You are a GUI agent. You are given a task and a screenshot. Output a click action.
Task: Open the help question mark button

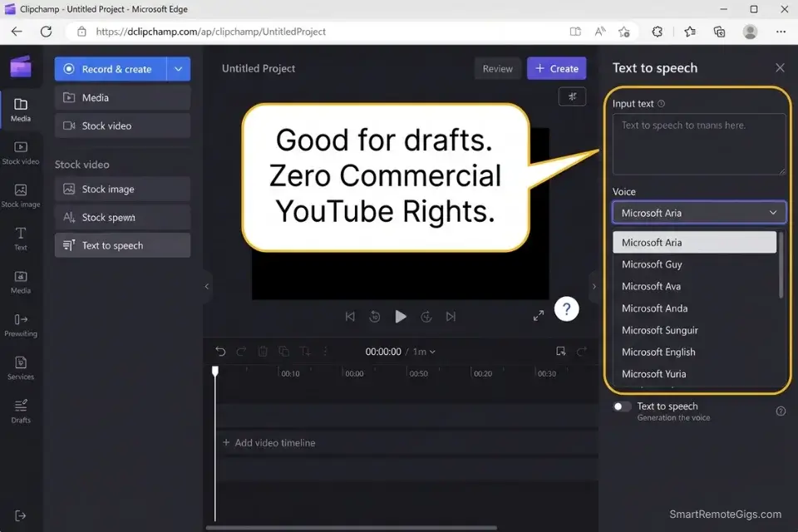point(566,309)
